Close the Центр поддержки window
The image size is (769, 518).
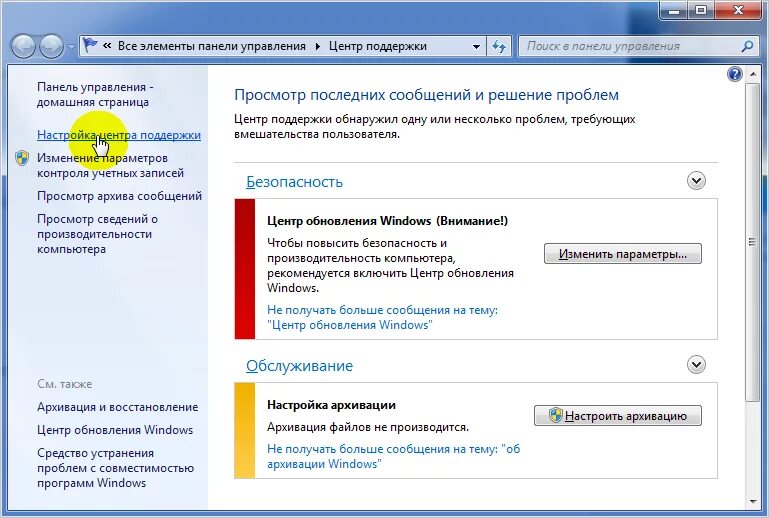[739, 10]
